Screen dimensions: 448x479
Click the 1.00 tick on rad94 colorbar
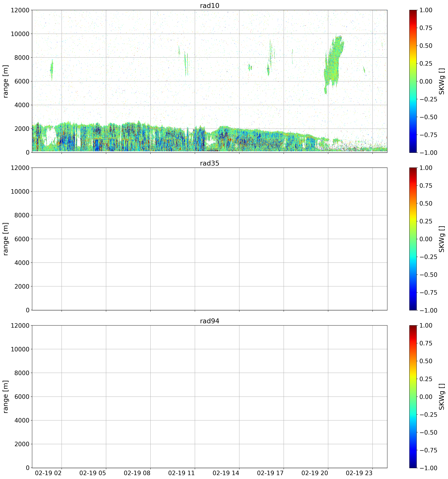point(426,326)
